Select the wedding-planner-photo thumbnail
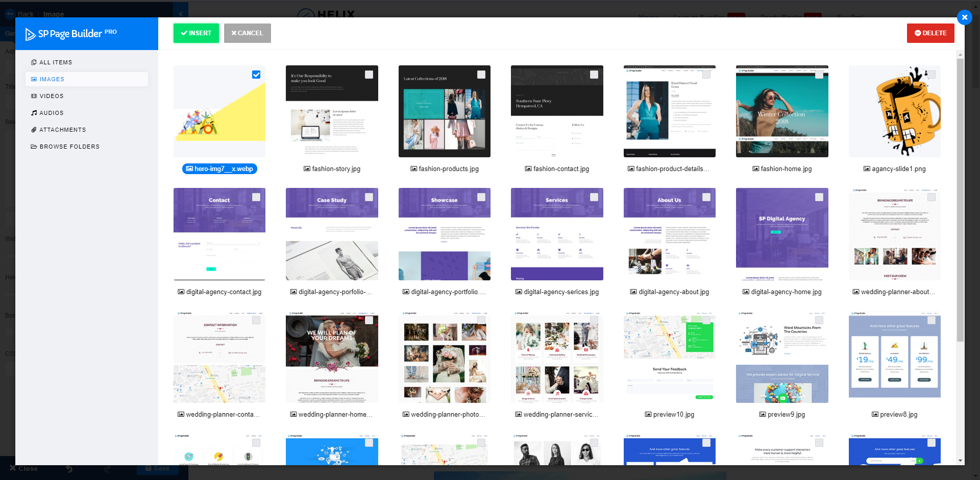The width and height of the screenshot is (980, 480). (x=445, y=357)
